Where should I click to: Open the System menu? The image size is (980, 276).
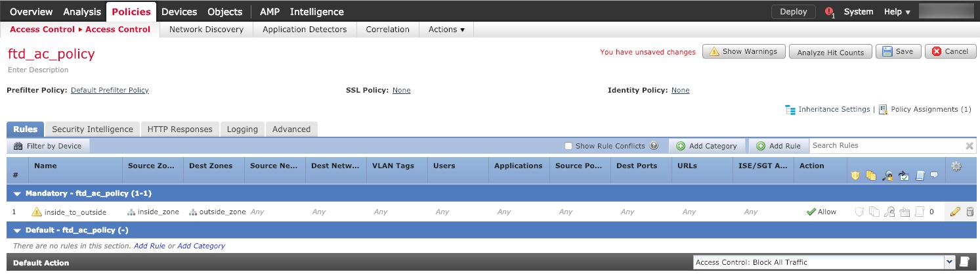coord(859,12)
